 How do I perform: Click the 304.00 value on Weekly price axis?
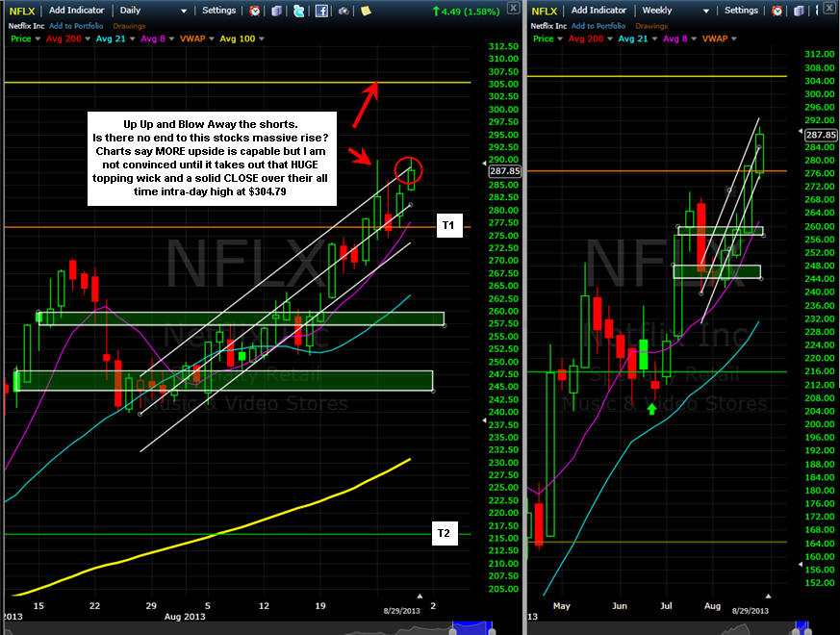(x=820, y=81)
